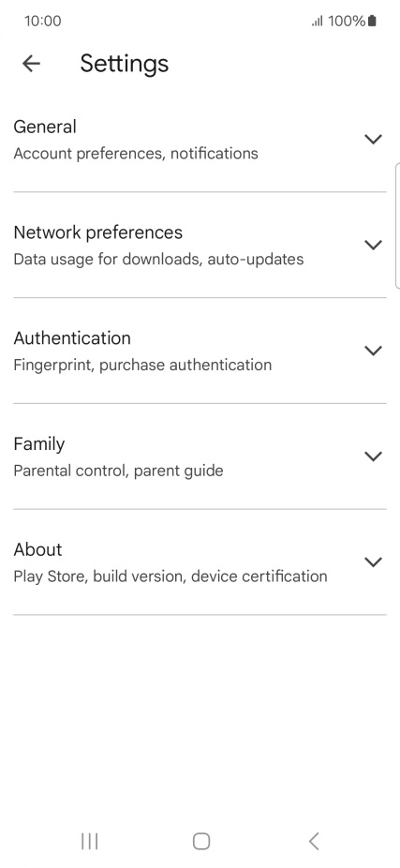Tap the Android home button

[201, 841]
